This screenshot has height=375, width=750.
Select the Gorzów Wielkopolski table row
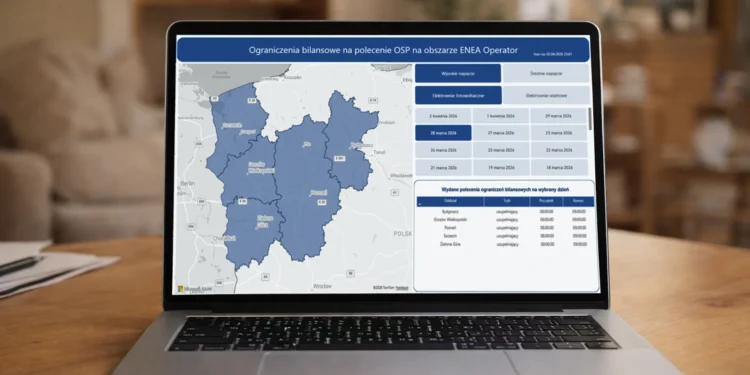pyautogui.click(x=505, y=220)
